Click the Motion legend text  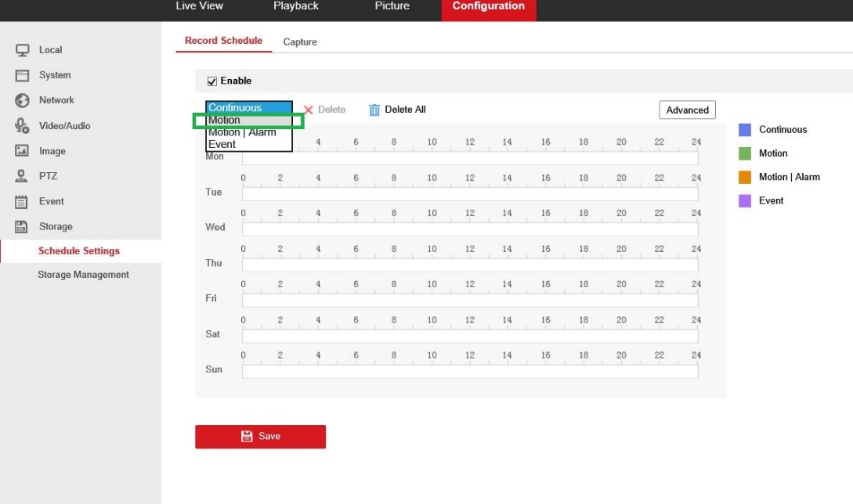tap(773, 153)
